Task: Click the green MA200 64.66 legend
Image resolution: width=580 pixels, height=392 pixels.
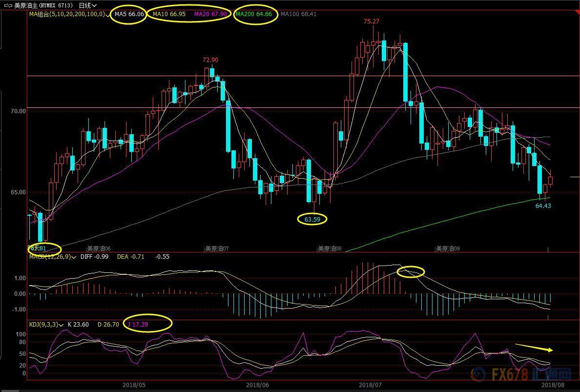Action: coord(254,14)
